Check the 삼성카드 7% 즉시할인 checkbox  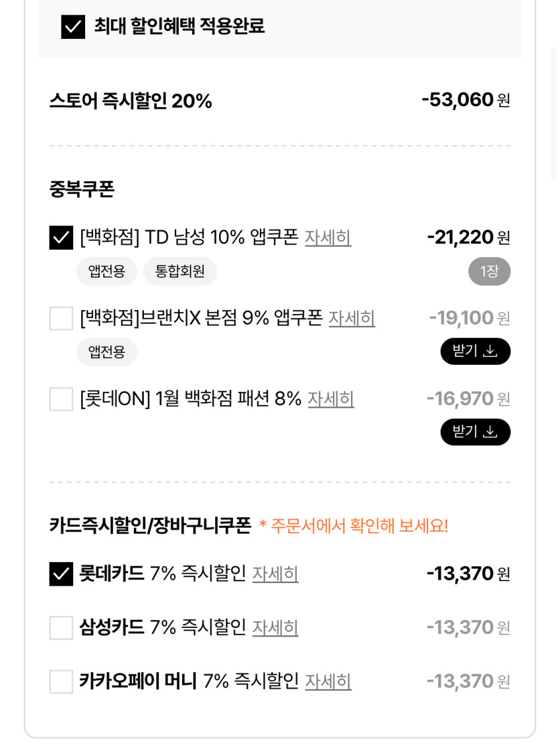(61, 628)
